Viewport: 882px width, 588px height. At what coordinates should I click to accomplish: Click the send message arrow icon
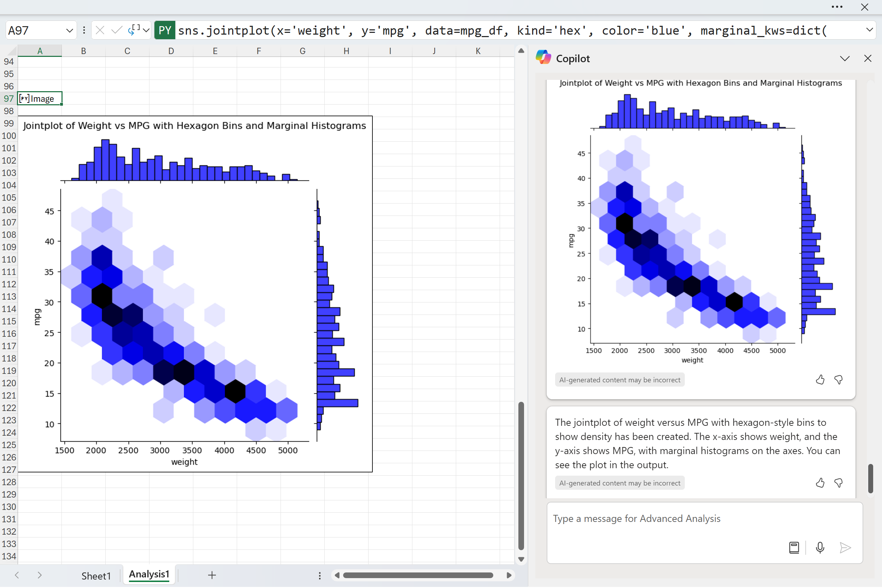pyautogui.click(x=845, y=547)
